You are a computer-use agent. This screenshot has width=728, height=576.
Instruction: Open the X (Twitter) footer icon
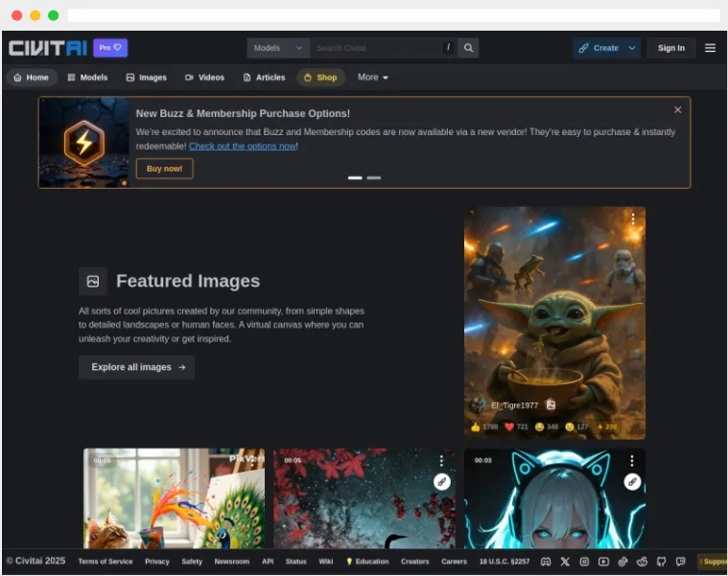click(x=565, y=562)
